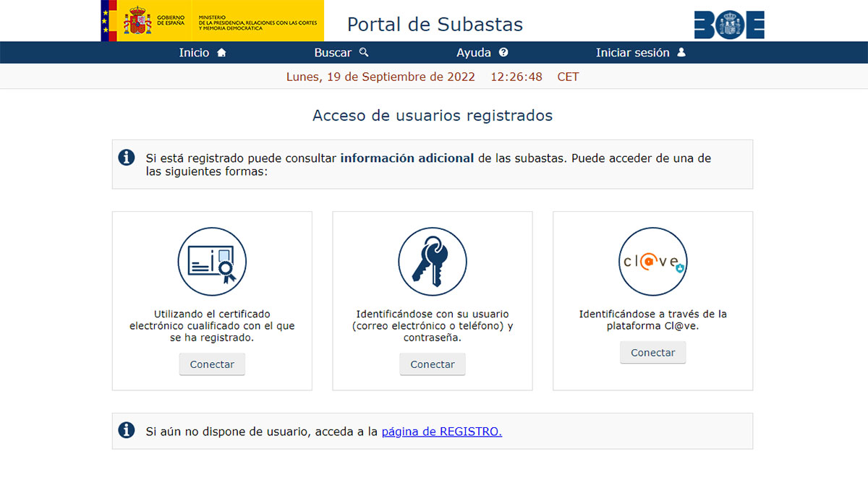
Task: Click the Cl@ve platform logo
Action: click(652, 262)
